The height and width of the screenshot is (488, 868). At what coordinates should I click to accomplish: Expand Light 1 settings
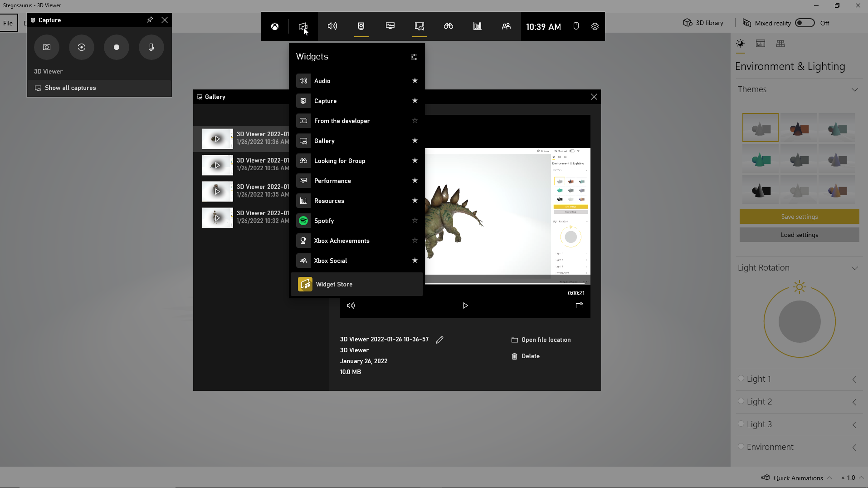pyautogui.click(x=854, y=380)
